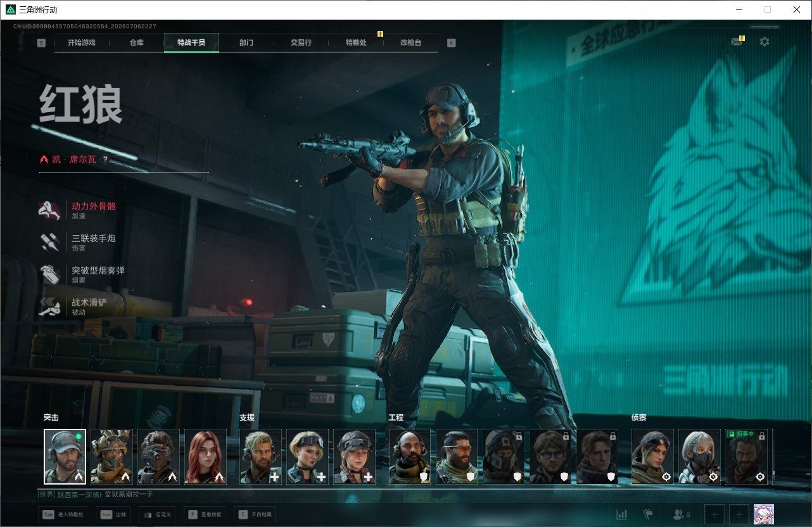Switch to the 仓库 tab
The height and width of the screenshot is (527, 812).
(x=136, y=42)
